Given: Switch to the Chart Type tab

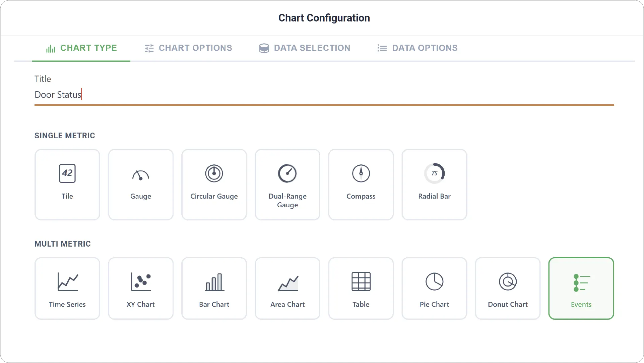Looking at the screenshot, I should pos(81,48).
